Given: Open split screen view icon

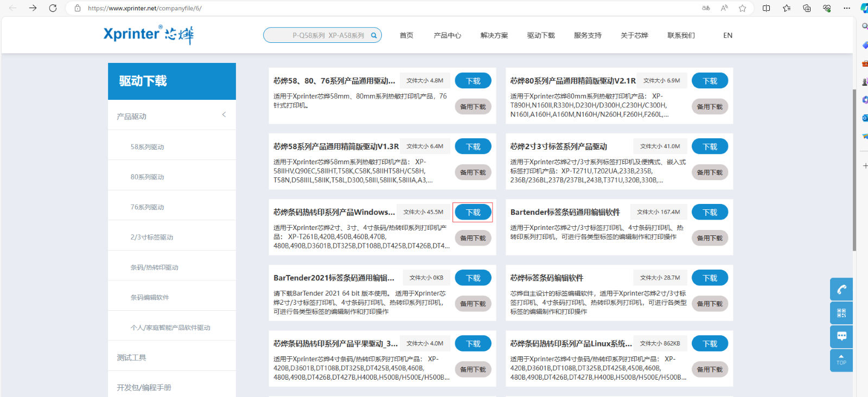Looking at the screenshot, I should pyautogui.click(x=766, y=8).
